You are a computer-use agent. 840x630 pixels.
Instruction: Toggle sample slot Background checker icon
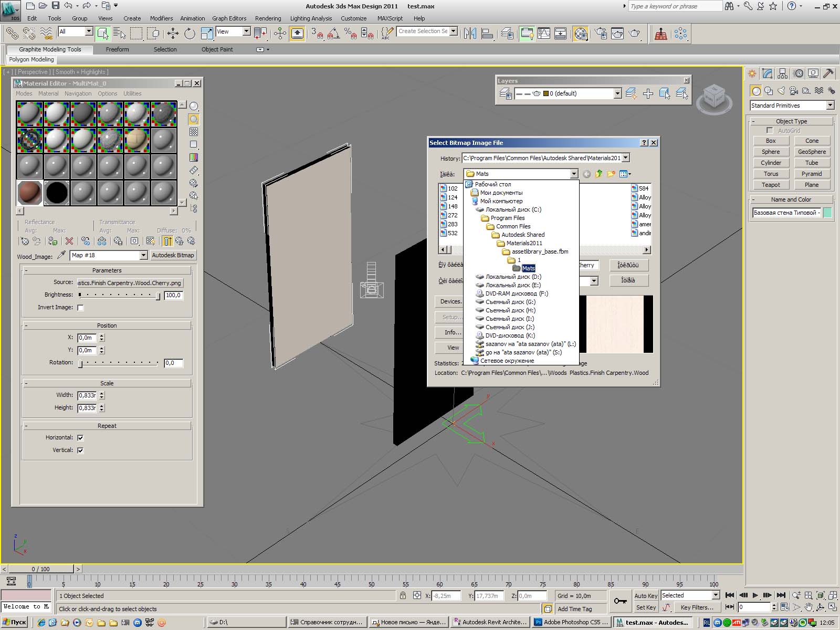click(194, 132)
